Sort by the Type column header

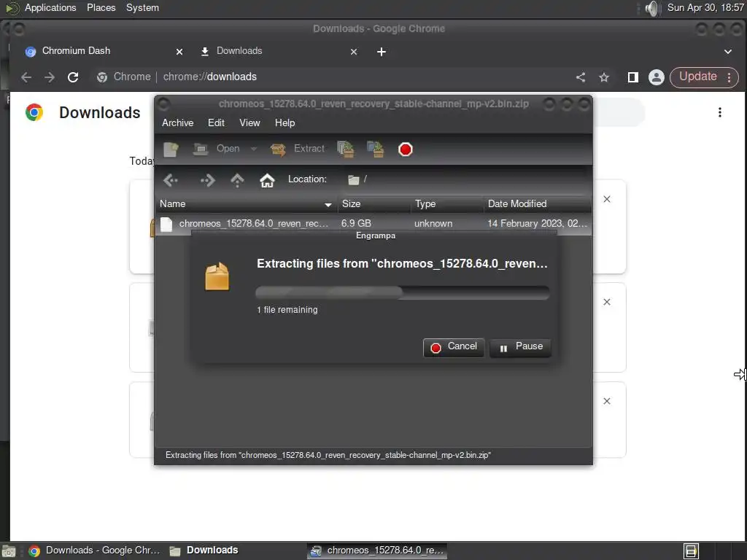coord(447,204)
